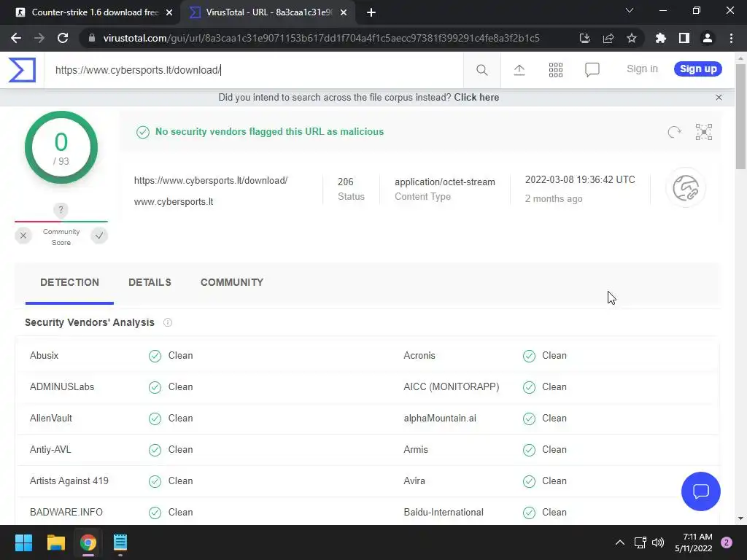Click the Acronis vendor name
747x560 pixels.
click(419, 355)
